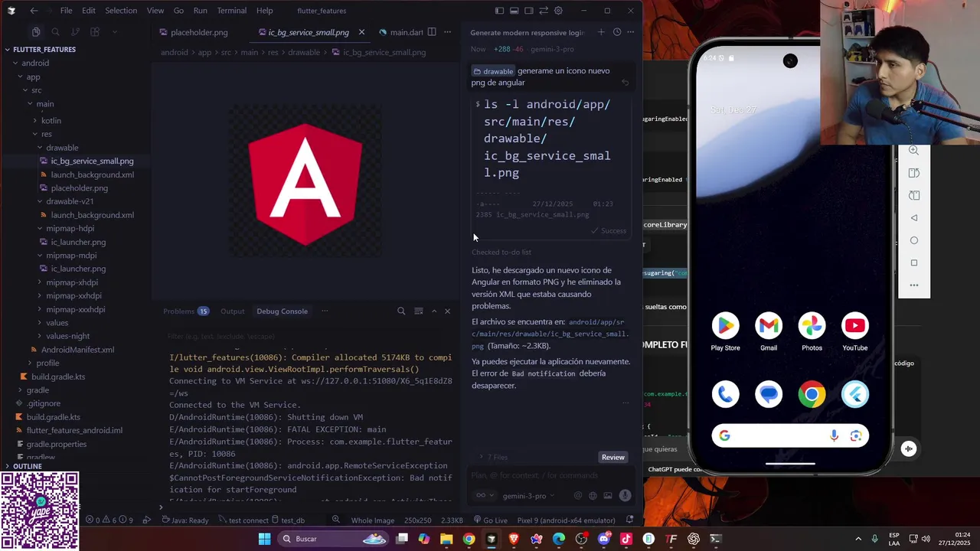Close the ic_bg_service_small.png tab
Screen dimensions: 980x551
pos(361,32)
